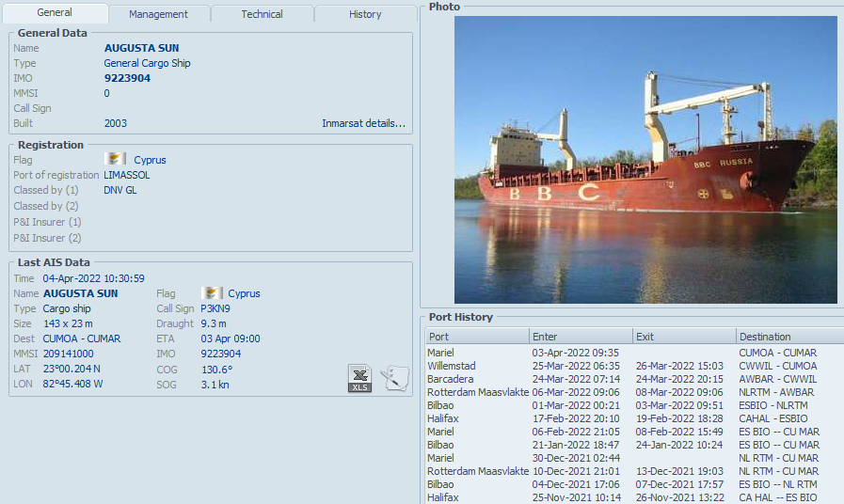Click the Cyprus flag icon in Last AIS Data
Image resolution: width=844 pixels, height=504 pixels.
click(x=212, y=292)
